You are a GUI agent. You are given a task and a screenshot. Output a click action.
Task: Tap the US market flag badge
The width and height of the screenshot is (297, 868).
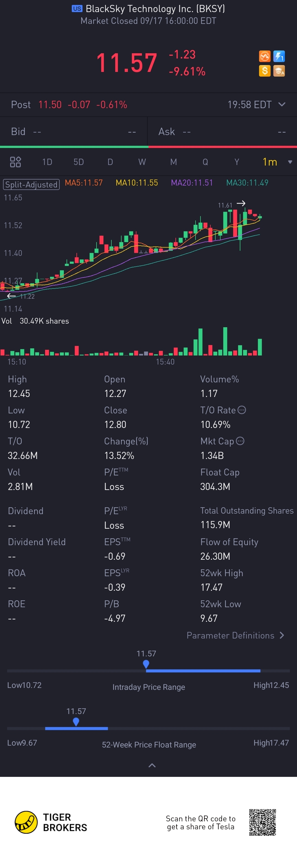(77, 9)
